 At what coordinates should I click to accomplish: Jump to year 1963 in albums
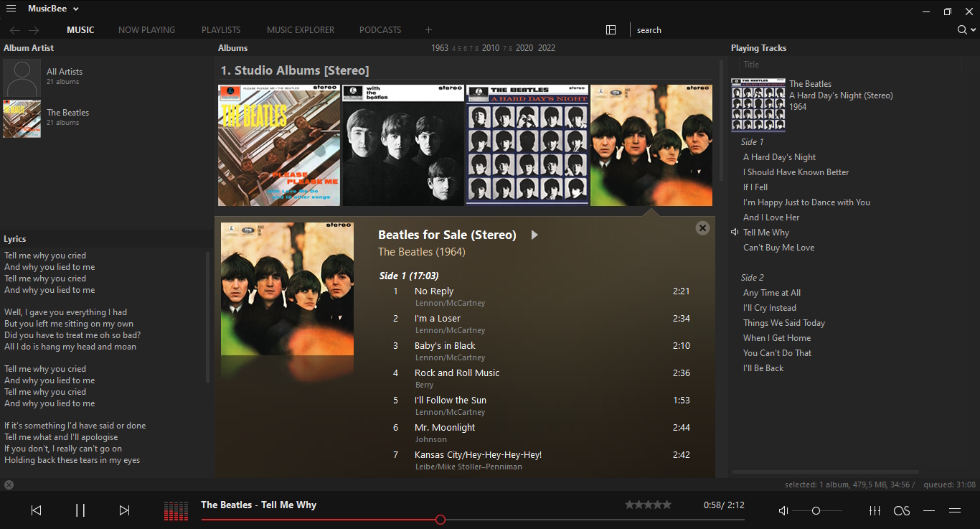(440, 48)
